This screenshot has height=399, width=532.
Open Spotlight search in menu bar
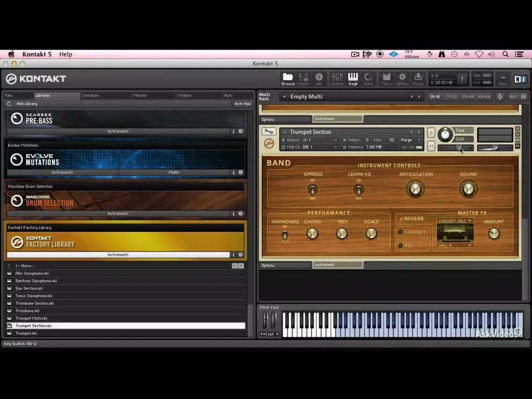point(505,54)
